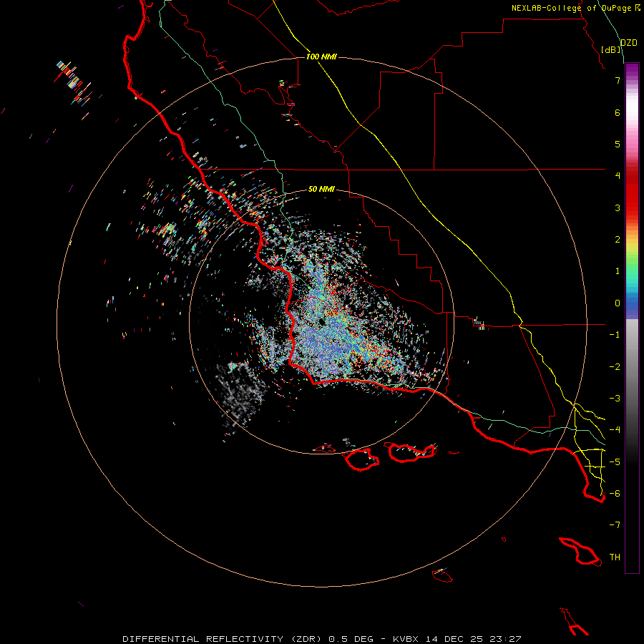This screenshot has width=644, height=644.
Task: Click the -7 value on the scale
Action: pos(615,525)
